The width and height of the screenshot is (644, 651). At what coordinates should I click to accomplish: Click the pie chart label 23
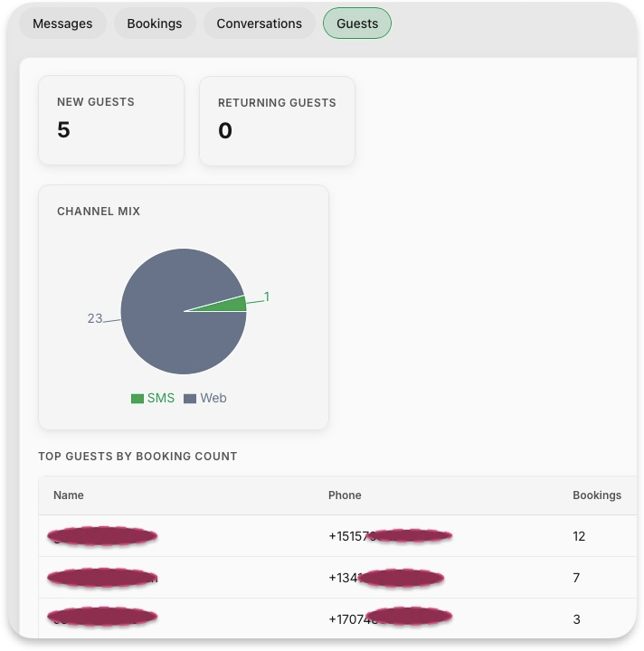pos(95,318)
